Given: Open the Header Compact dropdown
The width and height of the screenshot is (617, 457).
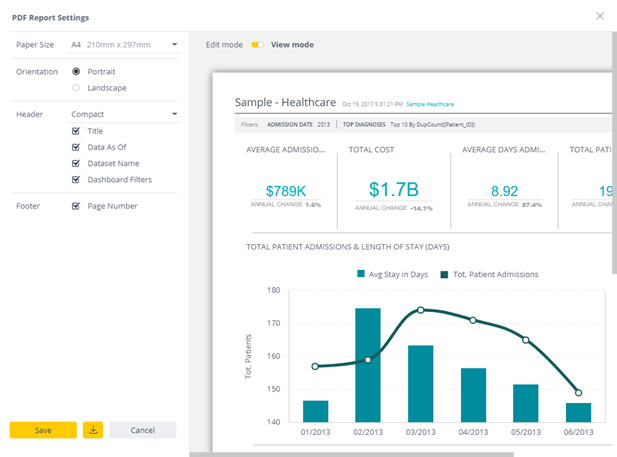Looking at the screenshot, I should 124,114.
